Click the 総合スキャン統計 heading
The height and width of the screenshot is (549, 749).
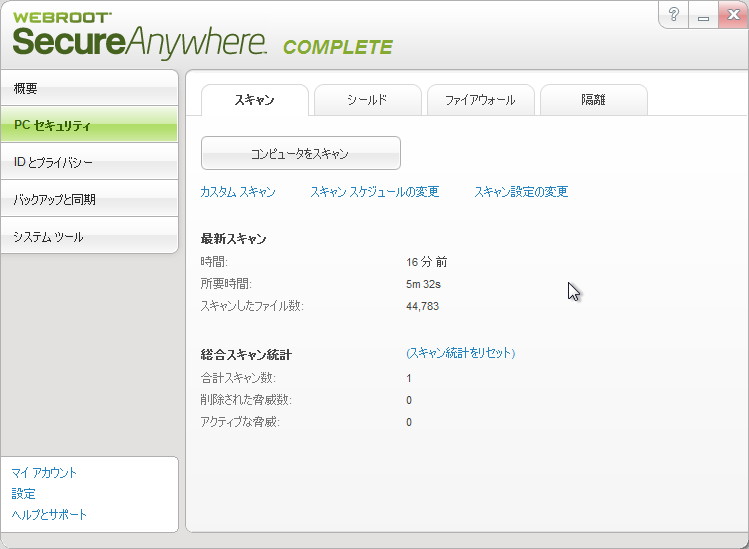pos(246,355)
